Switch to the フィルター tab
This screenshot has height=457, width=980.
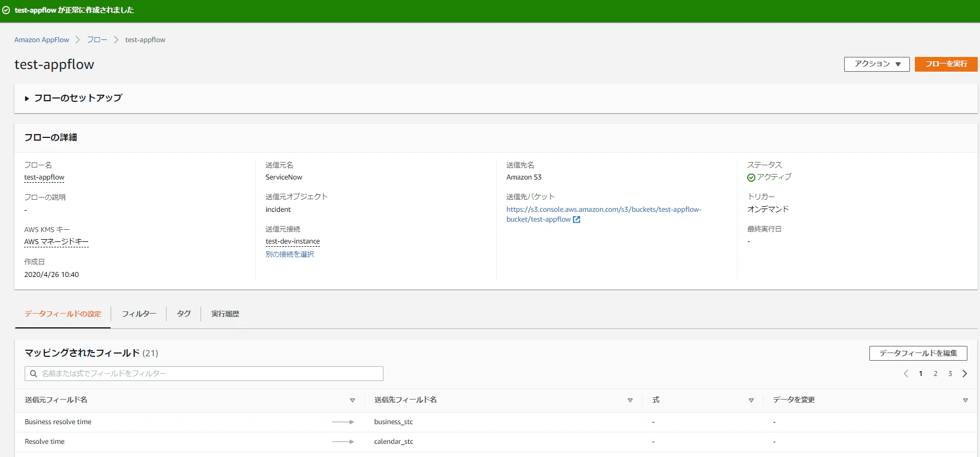(139, 314)
